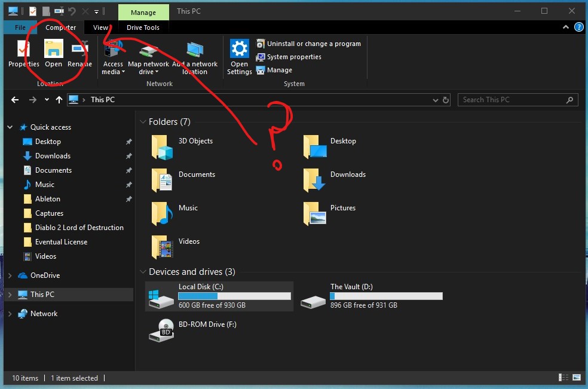The width and height of the screenshot is (588, 389).
Task: Click the Properties ribbon icon
Action: point(24,50)
